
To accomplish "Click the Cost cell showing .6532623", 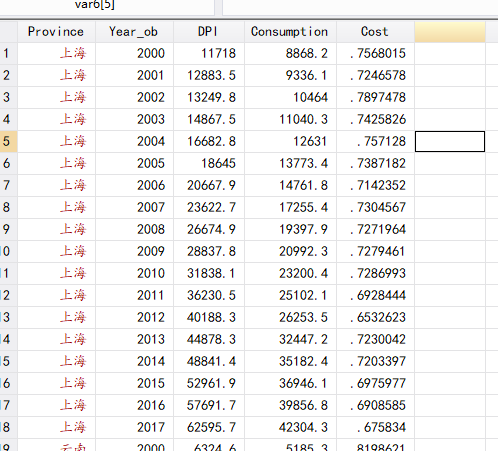I will pos(375,317).
